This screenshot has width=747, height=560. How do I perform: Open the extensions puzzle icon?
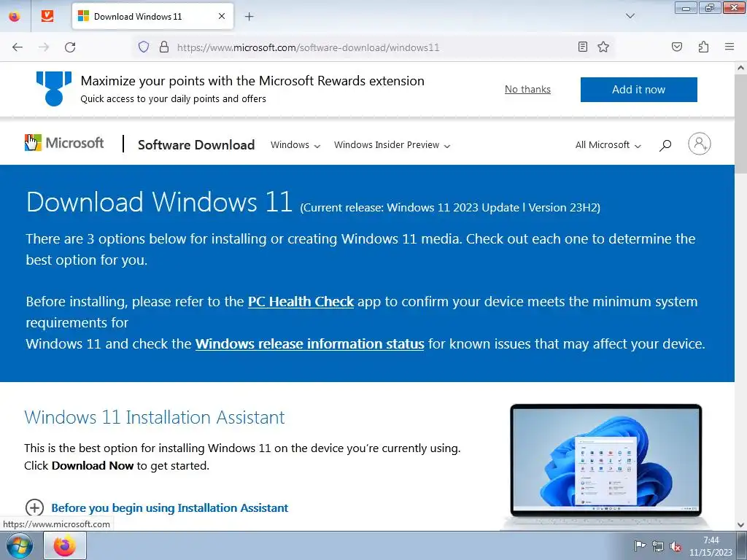(703, 47)
